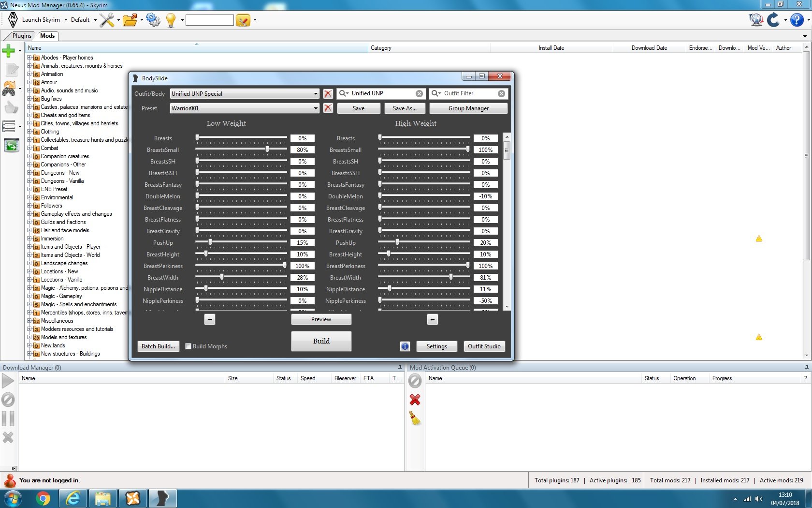The width and height of the screenshot is (812, 508).
Task: Open Batch Build dialog
Action: (x=158, y=346)
